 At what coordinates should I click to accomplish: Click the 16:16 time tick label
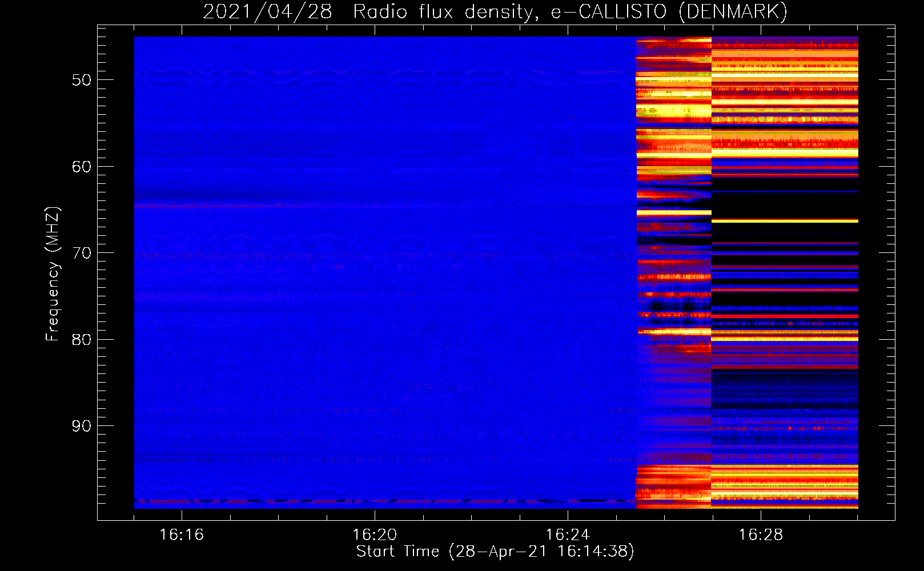tap(182, 534)
